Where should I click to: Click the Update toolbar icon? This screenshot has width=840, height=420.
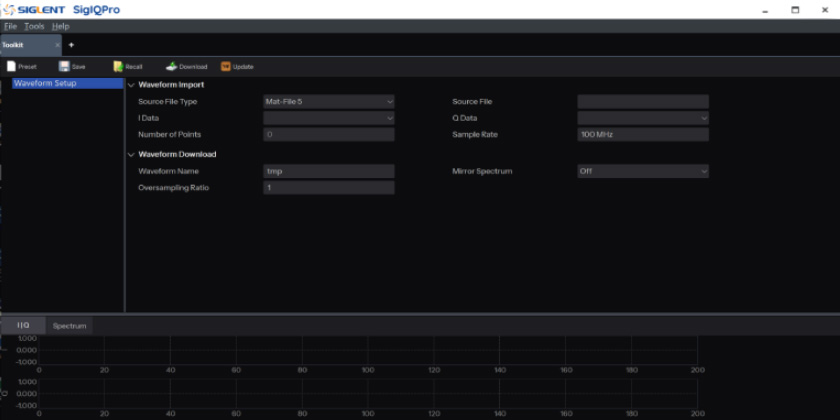[x=226, y=66]
